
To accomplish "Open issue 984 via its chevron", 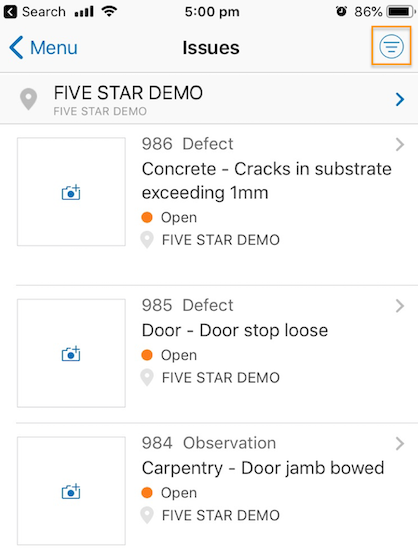I will 400,444.
